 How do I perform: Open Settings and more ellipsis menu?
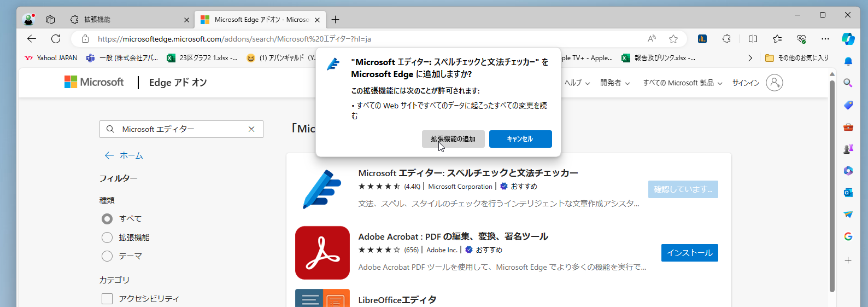tap(825, 39)
